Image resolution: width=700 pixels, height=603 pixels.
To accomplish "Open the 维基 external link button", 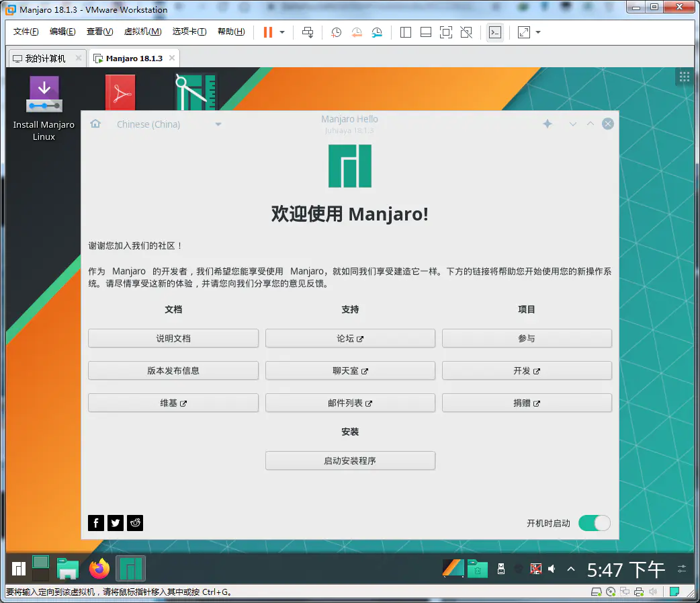I will click(173, 403).
